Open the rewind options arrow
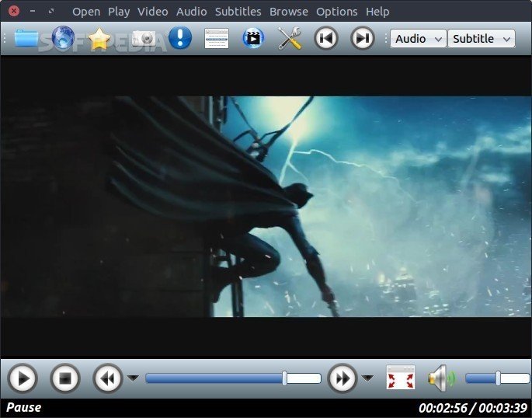The width and height of the screenshot is (532, 418). coord(133,378)
